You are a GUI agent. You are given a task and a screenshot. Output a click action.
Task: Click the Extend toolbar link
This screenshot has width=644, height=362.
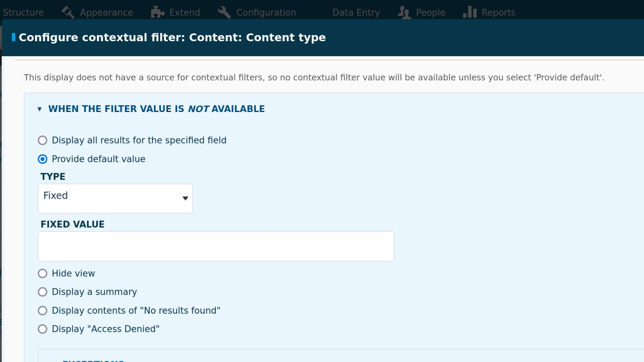[184, 13]
